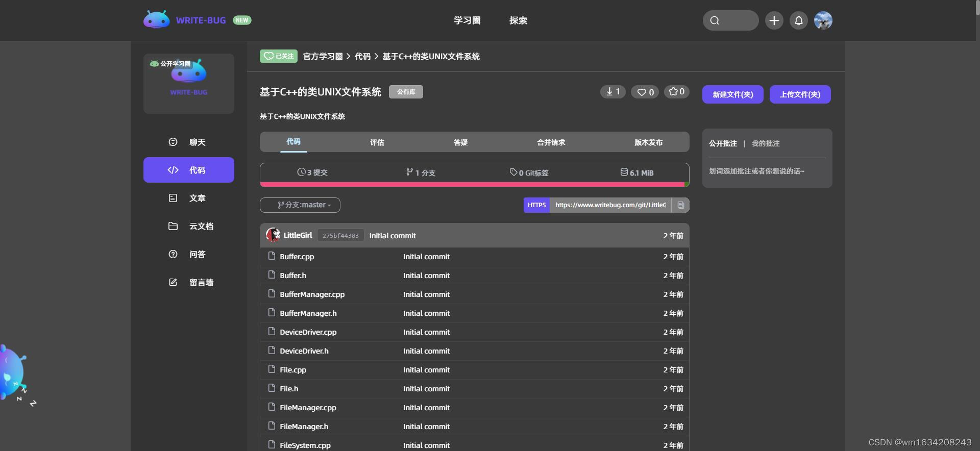Open file FileManager.cpp
Image resolution: width=980 pixels, height=451 pixels.
pos(308,408)
